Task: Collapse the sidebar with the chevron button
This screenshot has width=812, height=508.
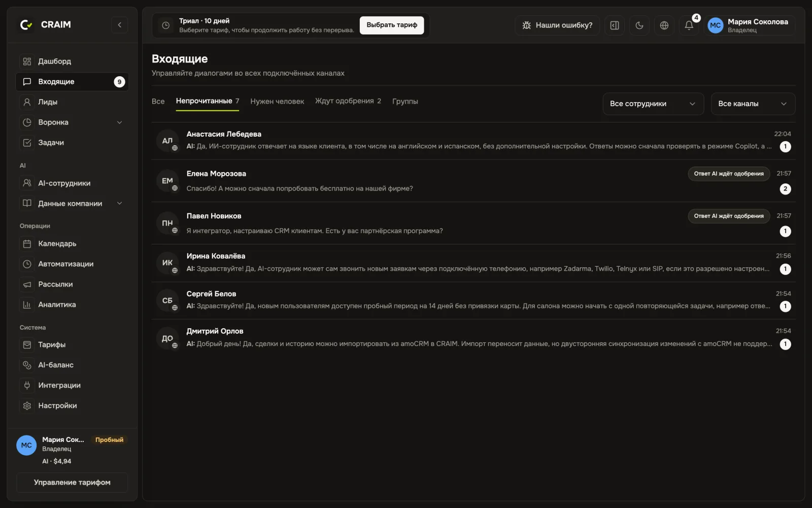Action: tap(119, 25)
